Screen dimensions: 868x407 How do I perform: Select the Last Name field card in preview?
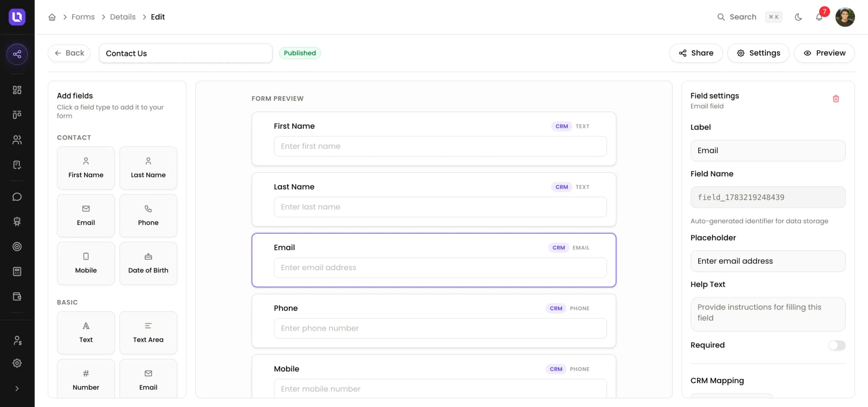click(x=434, y=199)
